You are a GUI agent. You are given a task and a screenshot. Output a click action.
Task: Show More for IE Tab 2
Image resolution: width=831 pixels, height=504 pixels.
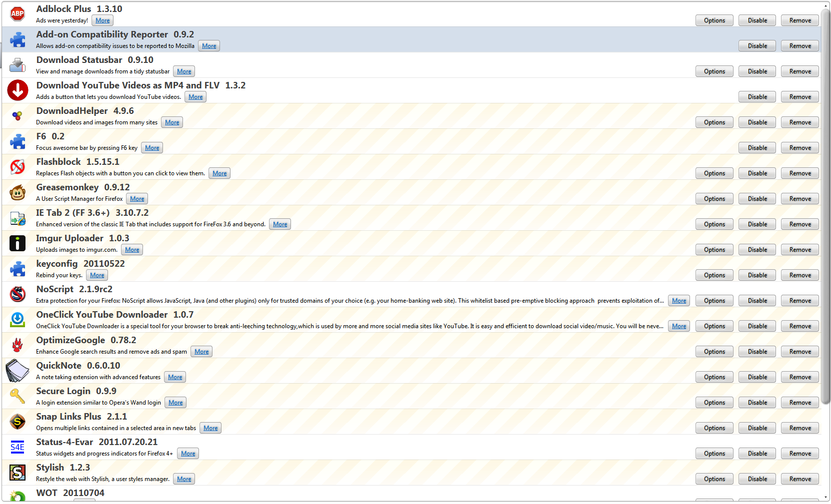[x=280, y=224]
